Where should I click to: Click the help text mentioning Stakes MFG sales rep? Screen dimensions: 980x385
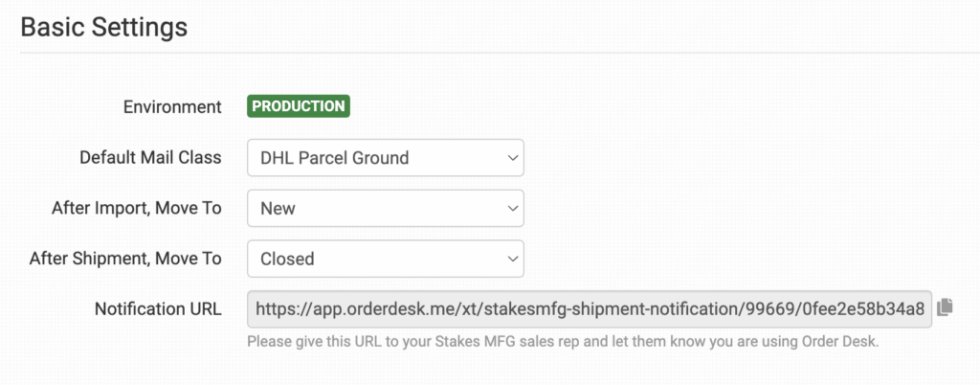point(564,341)
